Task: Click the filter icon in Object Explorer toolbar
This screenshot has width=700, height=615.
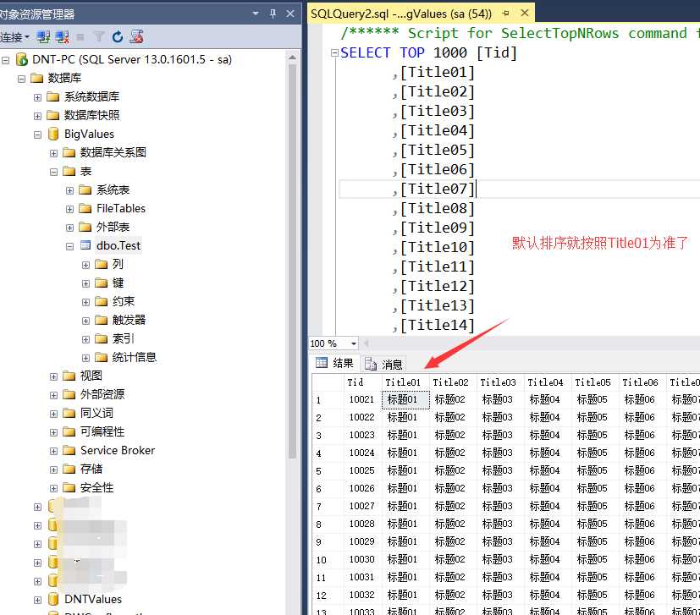Action: [x=99, y=37]
